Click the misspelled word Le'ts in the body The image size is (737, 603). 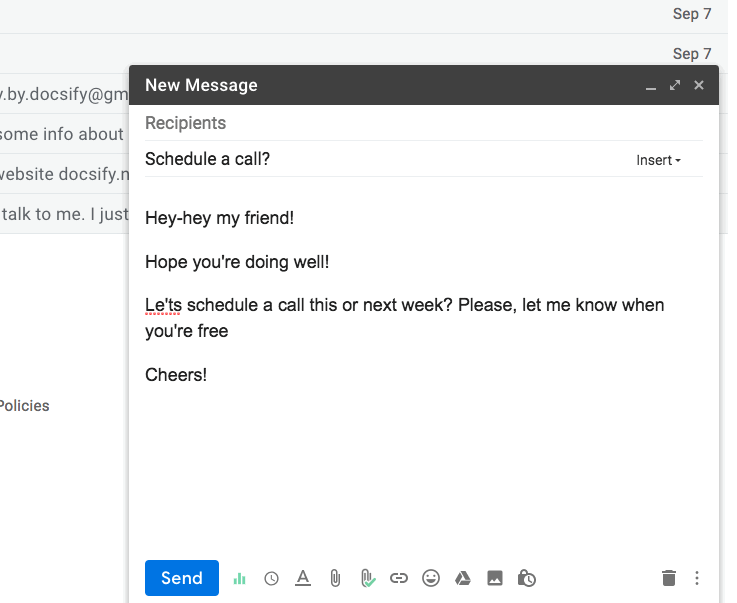[163, 304]
